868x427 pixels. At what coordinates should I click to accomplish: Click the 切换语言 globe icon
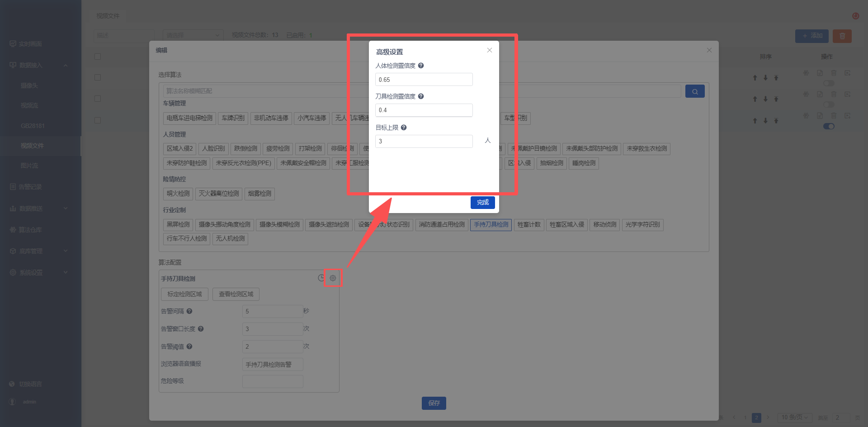pyautogui.click(x=12, y=384)
